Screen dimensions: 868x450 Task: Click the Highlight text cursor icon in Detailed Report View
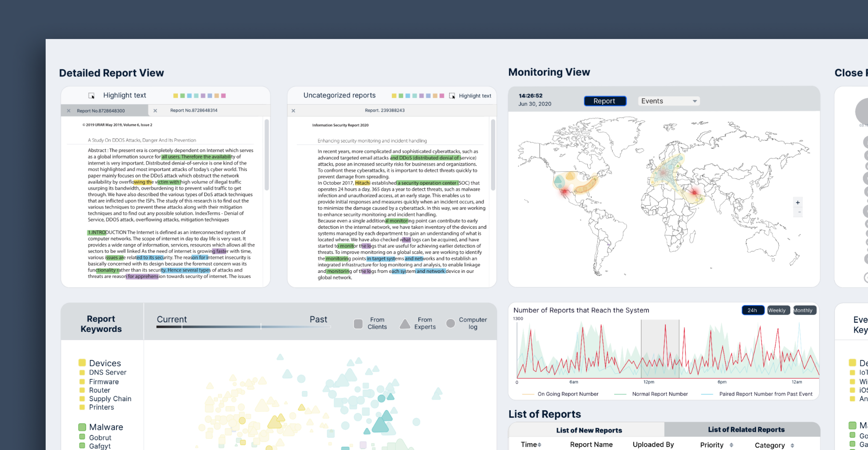click(91, 96)
